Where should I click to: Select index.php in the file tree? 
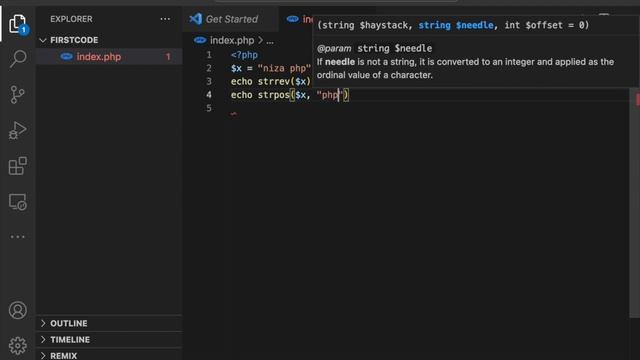(109, 56)
